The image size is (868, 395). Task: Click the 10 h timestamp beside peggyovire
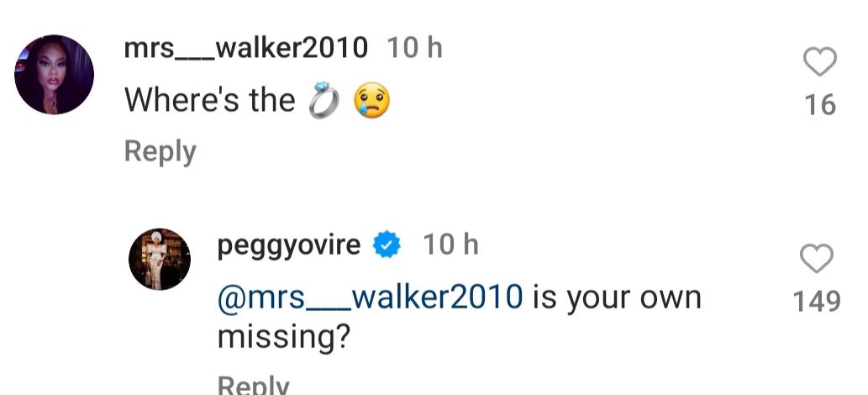[450, 245]
